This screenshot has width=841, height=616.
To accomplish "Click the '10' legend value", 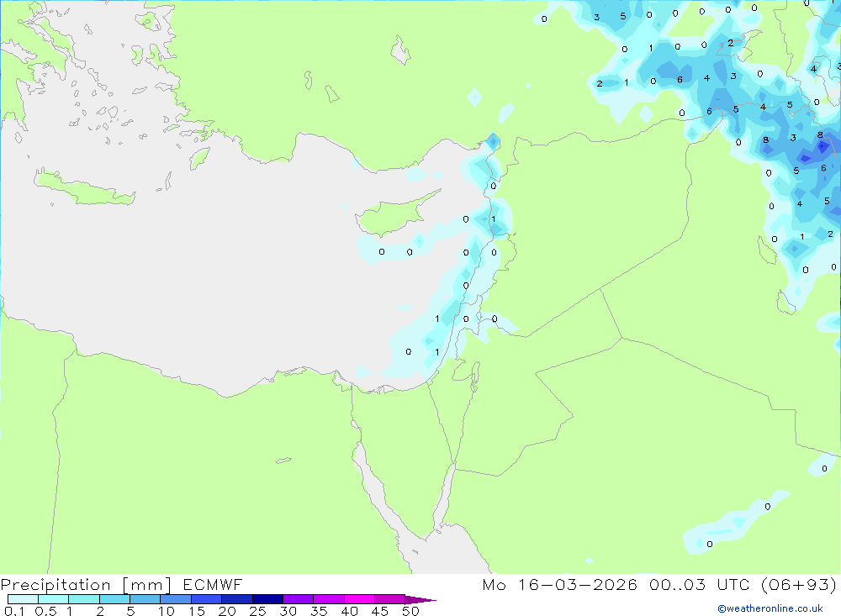I will pos(167,611).
